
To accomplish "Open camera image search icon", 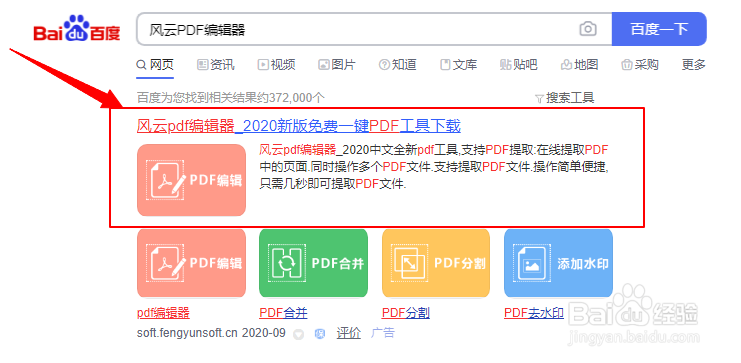I will [x=588, y=29].
